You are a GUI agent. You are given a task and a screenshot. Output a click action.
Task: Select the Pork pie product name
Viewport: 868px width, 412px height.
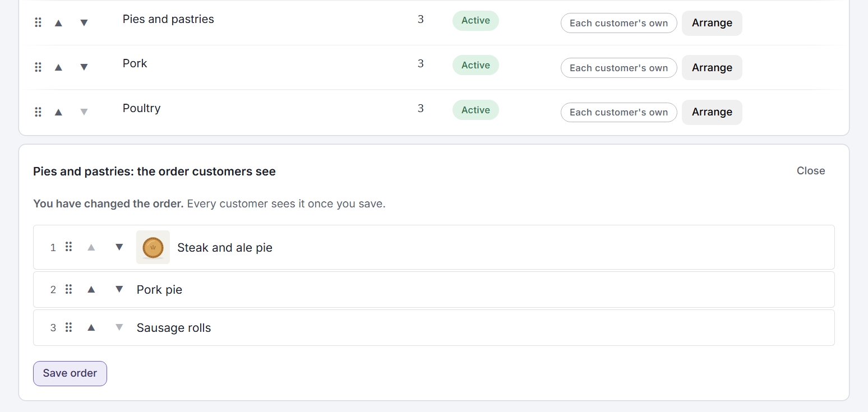click(x=159, y=290)
